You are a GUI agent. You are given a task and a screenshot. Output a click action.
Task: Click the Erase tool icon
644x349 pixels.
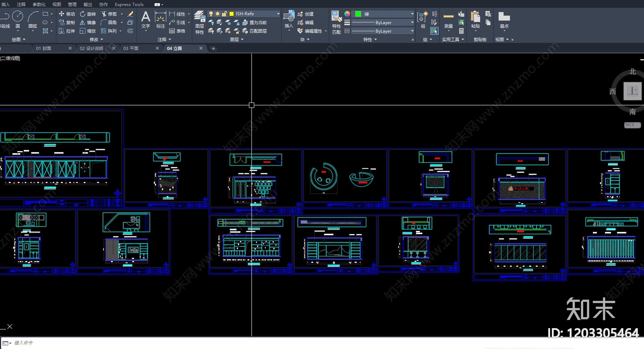(130, 14)
